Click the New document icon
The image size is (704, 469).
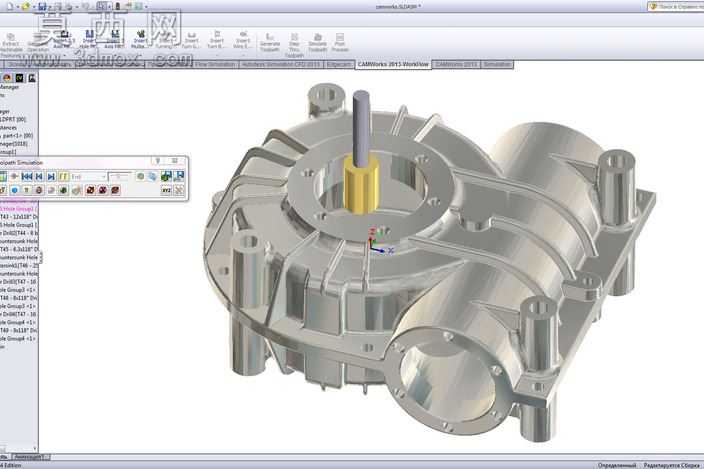click(10, 6)
